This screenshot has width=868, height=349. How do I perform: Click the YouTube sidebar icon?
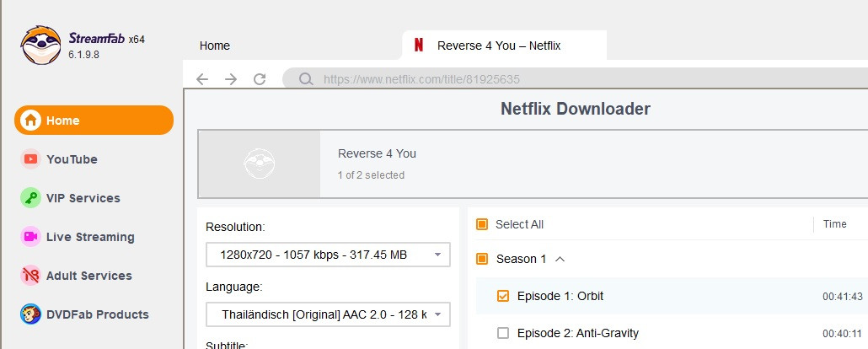point(30,159)
